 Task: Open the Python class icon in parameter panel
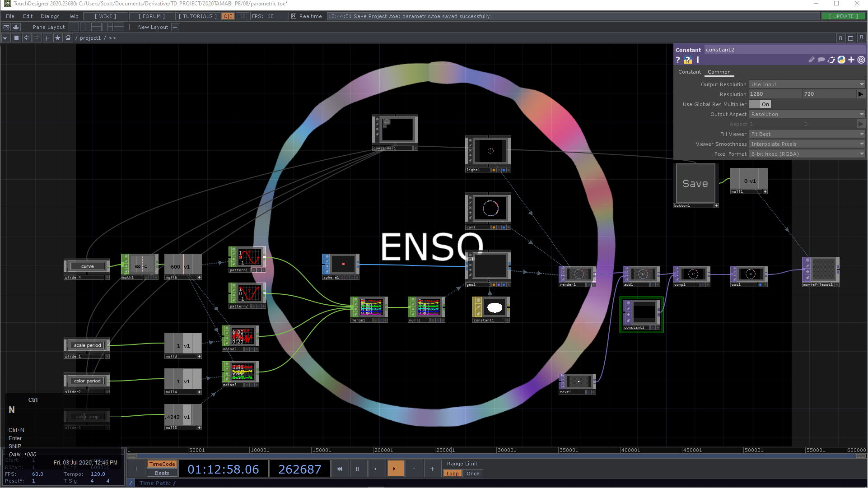tap(841, 60)
